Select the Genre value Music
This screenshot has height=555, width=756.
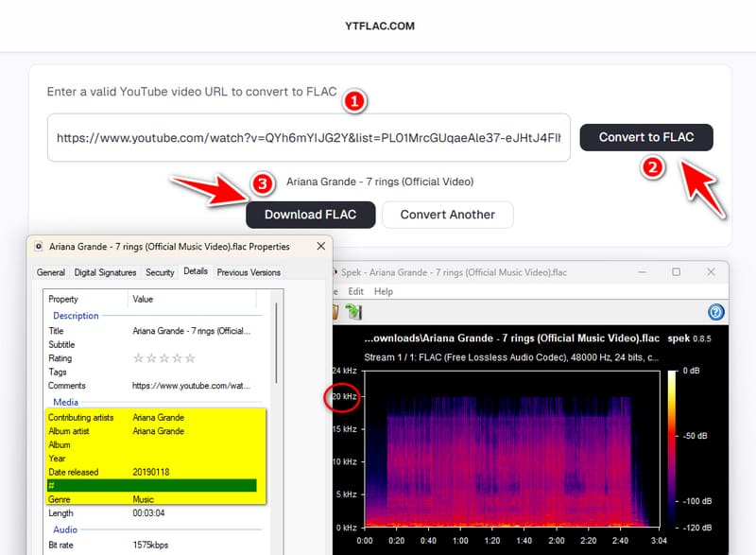(144, 499)
